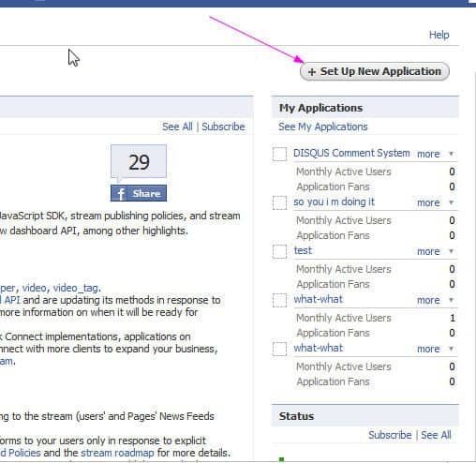Open See All in the Status section
This screenshot has height=463, width=476.
pos(436,435)
